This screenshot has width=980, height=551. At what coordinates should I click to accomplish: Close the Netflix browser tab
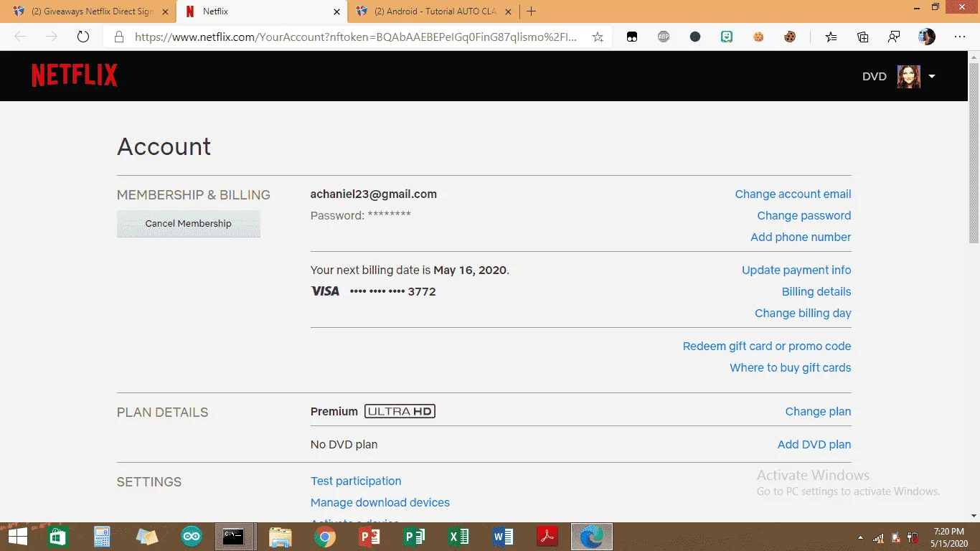pos(337,11)
